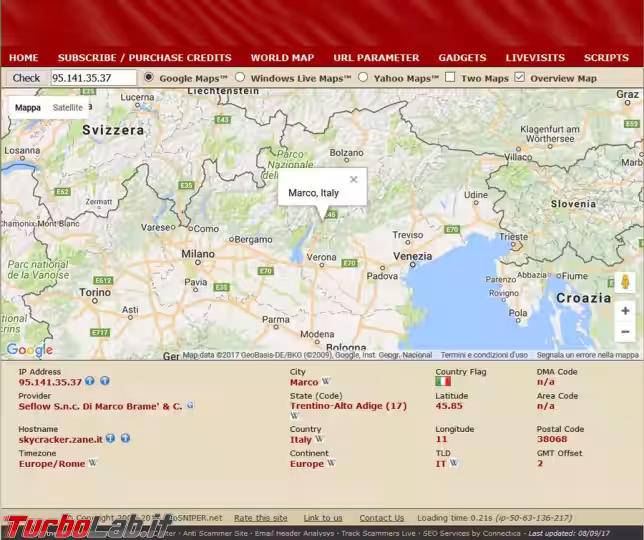Select the Google Maps radio button
Image resolution: width=644 pixels, height=540 pixels.
[x=149, y=77]
